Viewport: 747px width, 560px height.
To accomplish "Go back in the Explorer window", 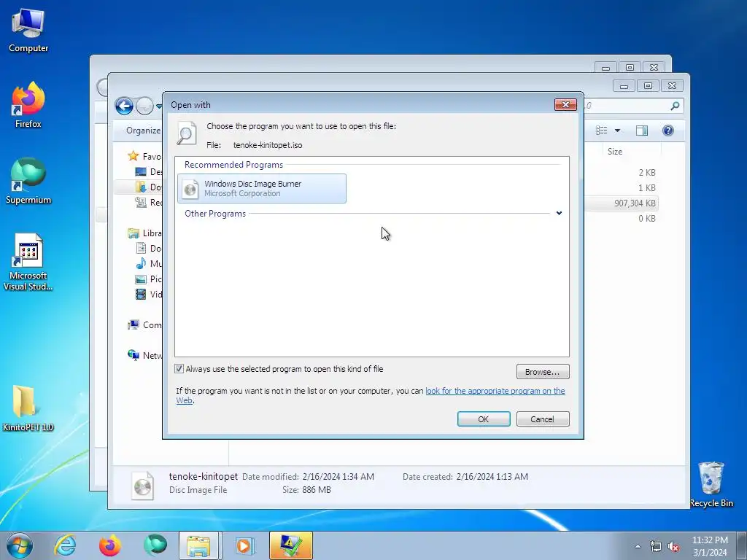I will 124,106.
